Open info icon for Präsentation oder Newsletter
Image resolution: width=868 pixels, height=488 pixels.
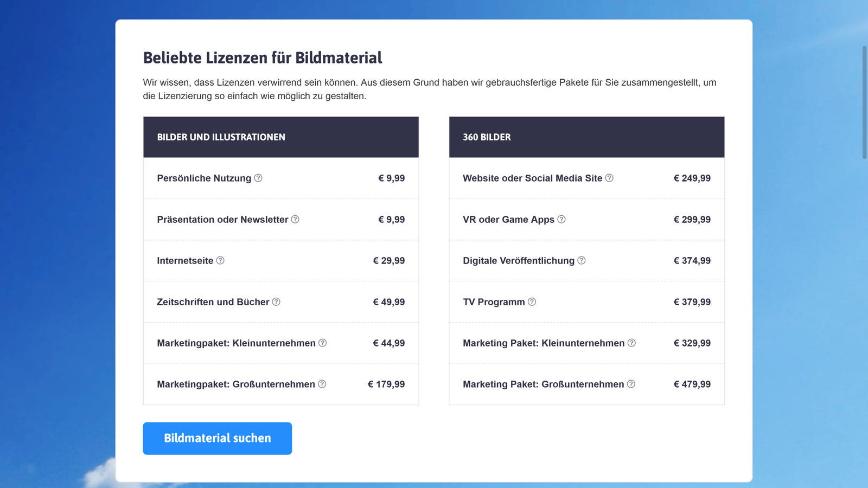tap(295, 219)
